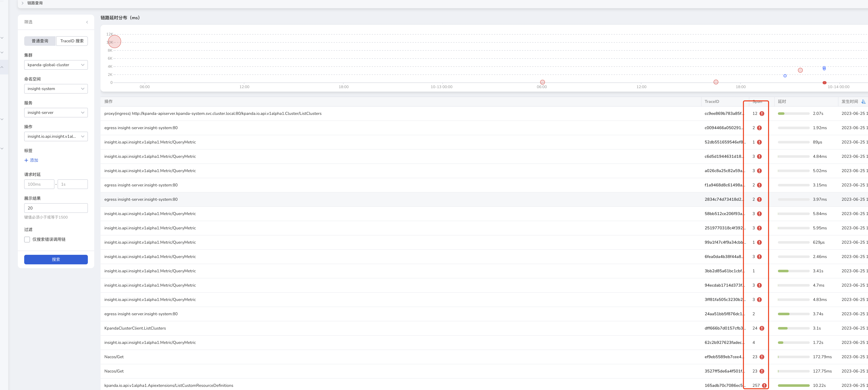Click error icon in 99a1f47c4f9a34cbb row
Viewport: 868px width, 390px height.
[x=759, y=243]
